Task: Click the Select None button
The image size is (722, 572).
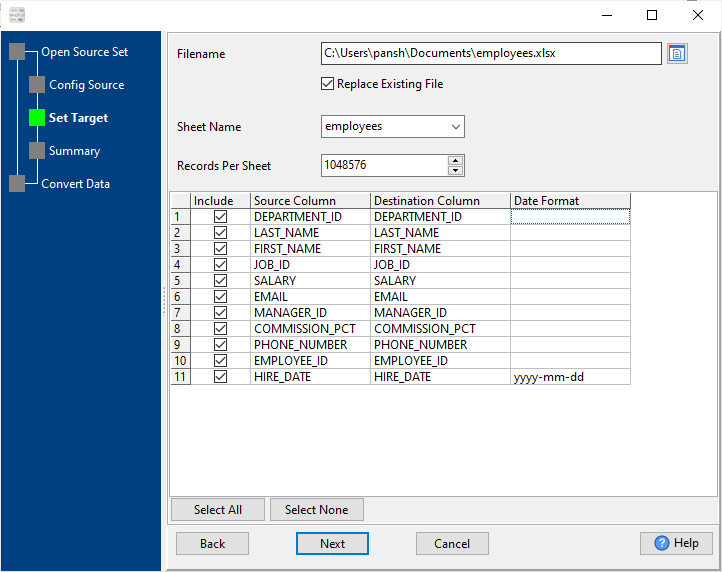Action: [316, 510]
